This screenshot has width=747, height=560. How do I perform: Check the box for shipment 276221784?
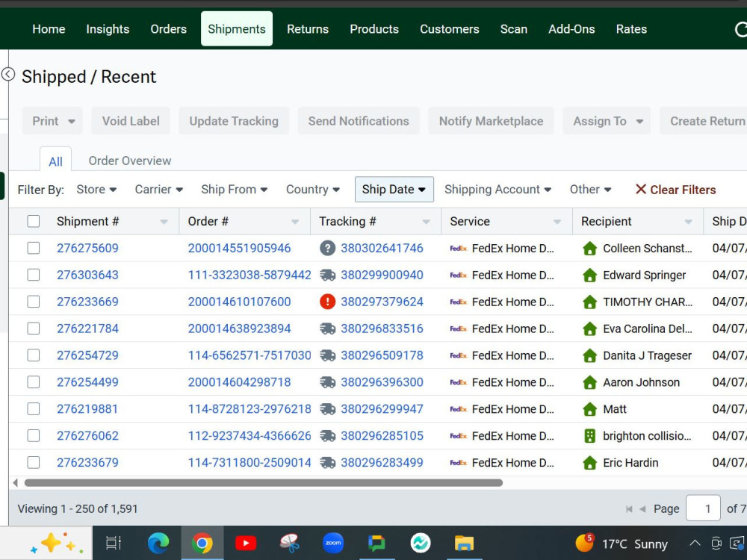34,329
